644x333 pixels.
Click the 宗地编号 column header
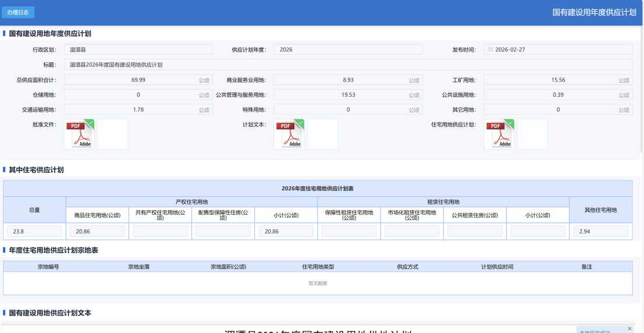coord(48,267)
